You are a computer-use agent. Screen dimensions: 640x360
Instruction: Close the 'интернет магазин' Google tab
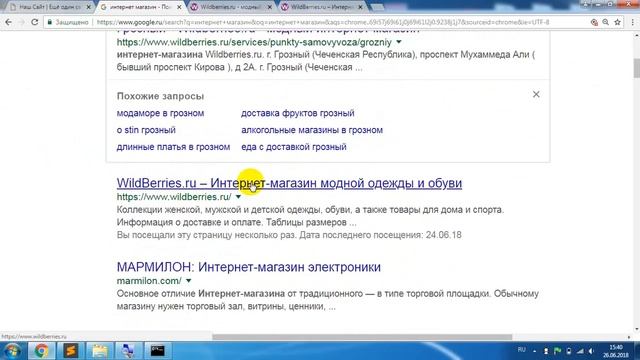[179, 7]
